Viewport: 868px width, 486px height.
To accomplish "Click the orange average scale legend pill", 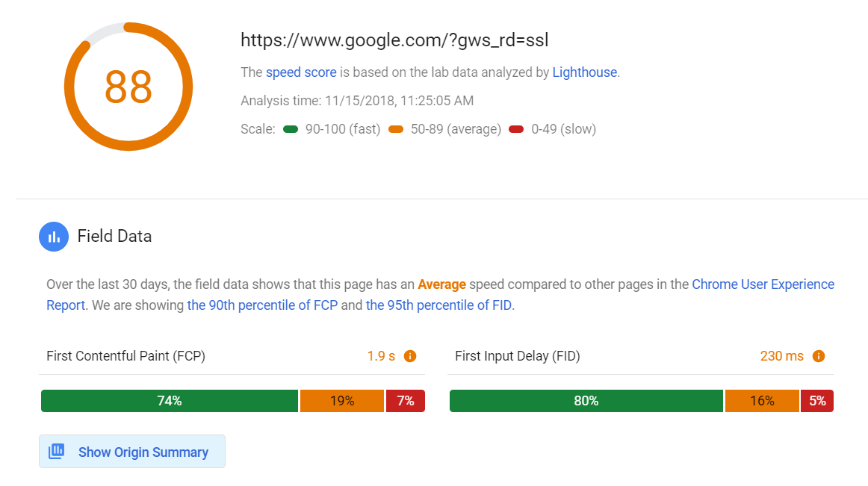I will click(396, 129).
